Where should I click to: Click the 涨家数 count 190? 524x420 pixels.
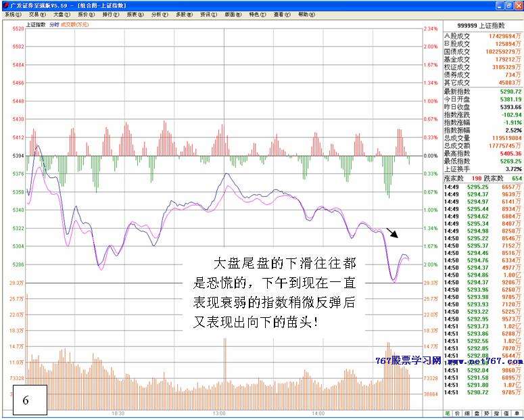click(476, 179)
